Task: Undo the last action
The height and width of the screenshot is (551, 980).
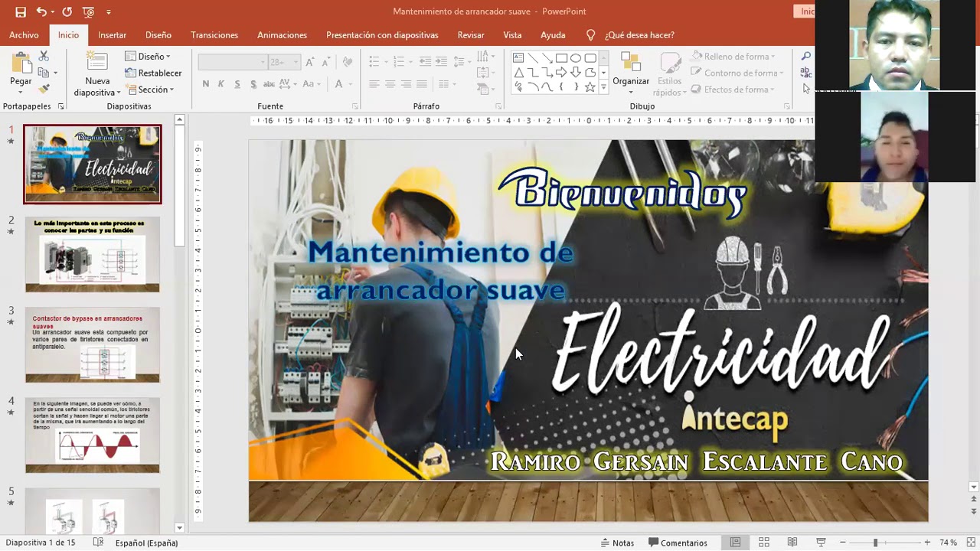Action: point(41,12)
